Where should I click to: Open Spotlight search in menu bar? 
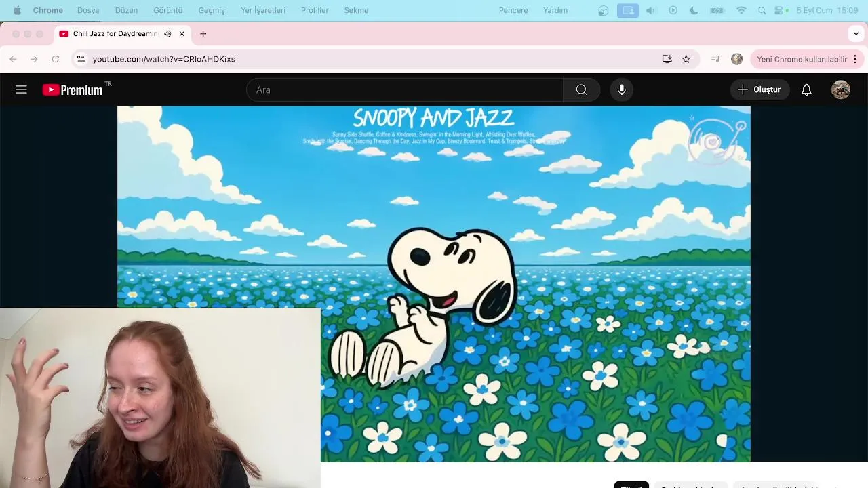point(762,10)
